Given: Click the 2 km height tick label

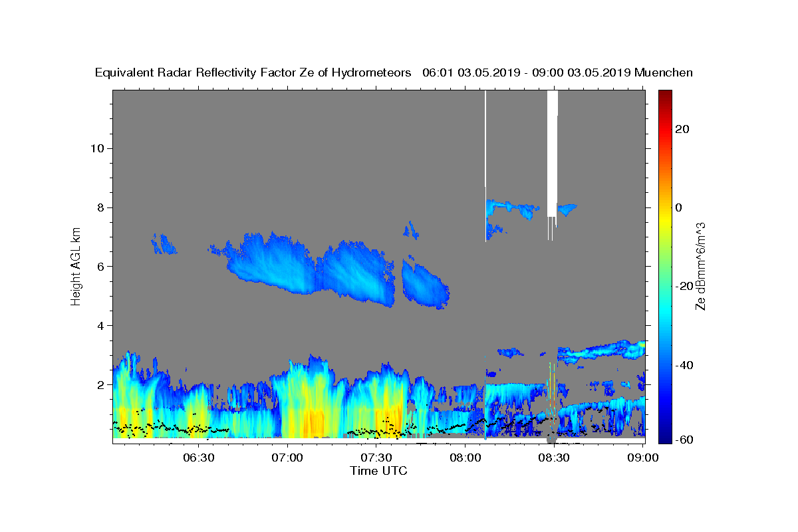Looking at the screenshot, I should [x=100, y=385].
